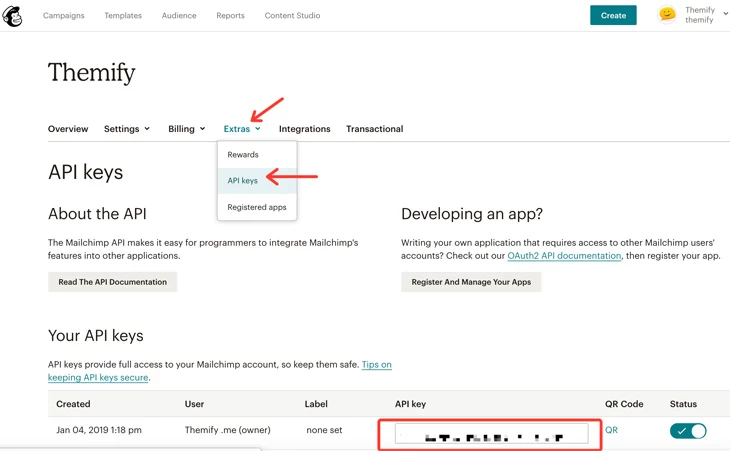The width and height of the screenshot is (730, 451).
Task: Click the 'none set' label cell
Action: pos(324,430)
